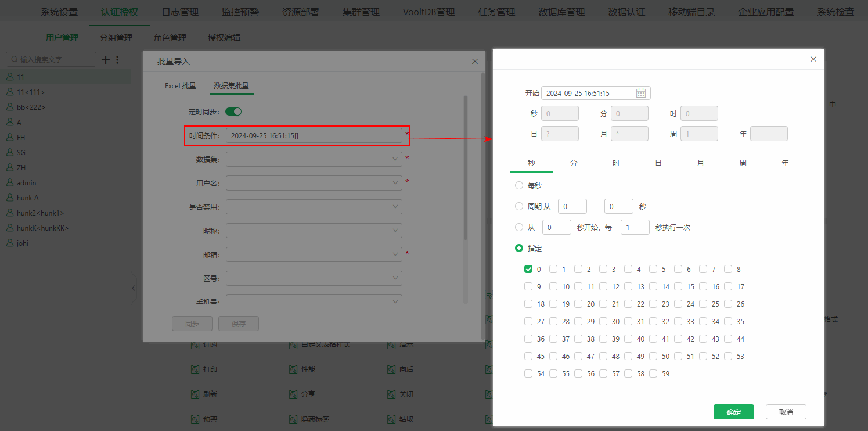The height and width of the screenshot is (431, 868).
Task: Click the 打印 permission icon
Action: coord(196,369)
